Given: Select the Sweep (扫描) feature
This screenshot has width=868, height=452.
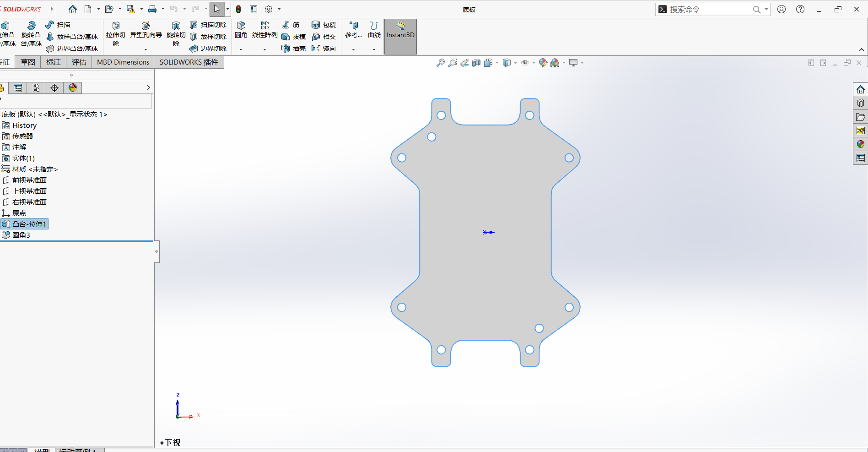Looking at the screenshot, I should [58, 25].
